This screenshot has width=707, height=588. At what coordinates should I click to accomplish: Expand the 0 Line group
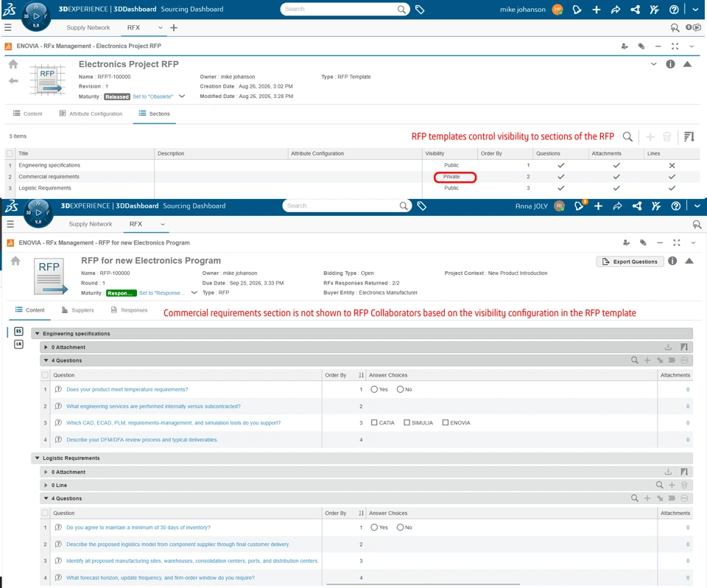(x=46, y=485)
